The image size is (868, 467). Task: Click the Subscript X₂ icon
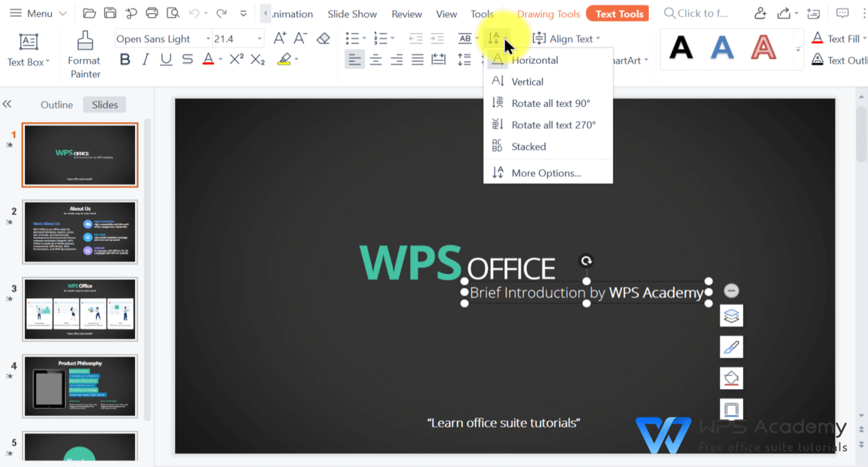tap(258, 60)
